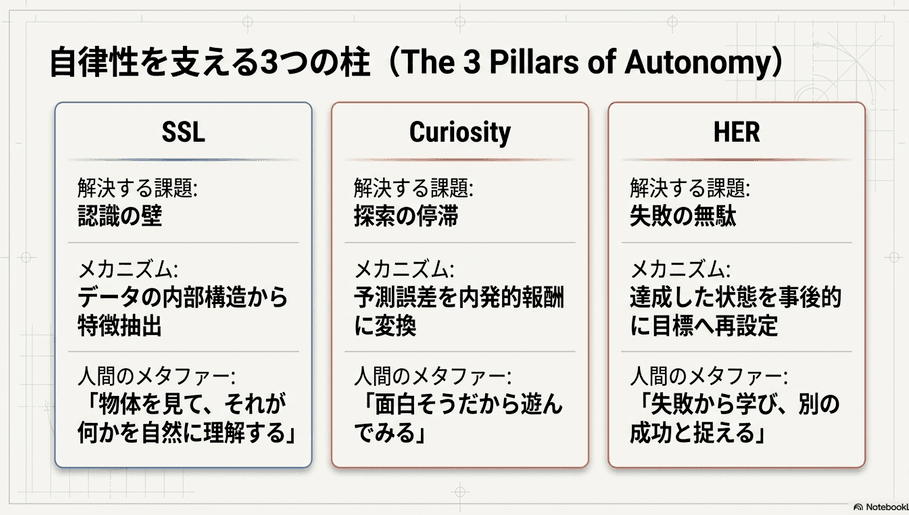Click the SSL human metaphor quote

pyautogui.click(x=187, y=418)
